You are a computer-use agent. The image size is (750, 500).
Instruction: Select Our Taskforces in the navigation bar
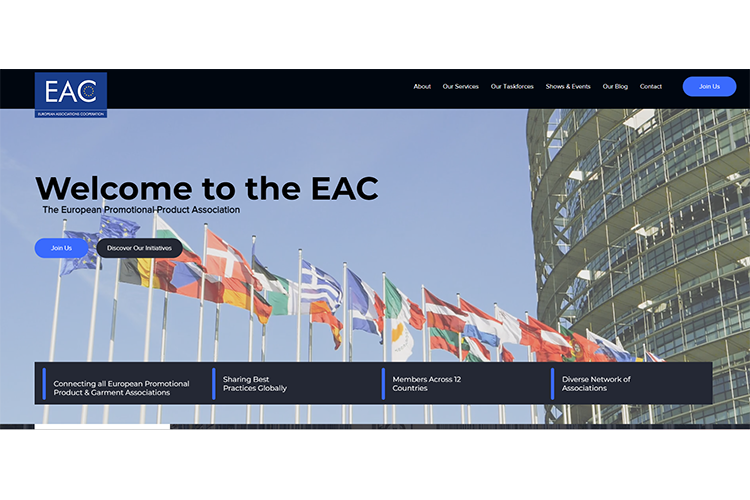pyautogui.click(x=510, y=87)
